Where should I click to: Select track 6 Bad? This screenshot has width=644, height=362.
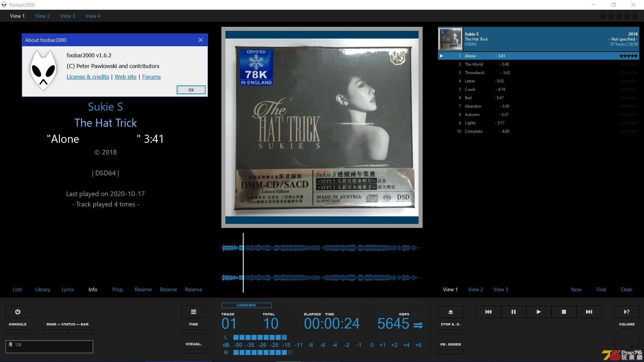[x=539, y=98]
